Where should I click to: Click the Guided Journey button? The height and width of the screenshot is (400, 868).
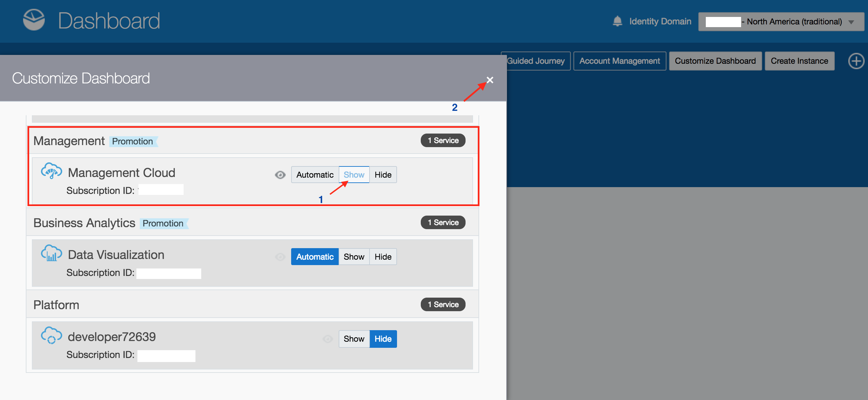[x=536, y=61]
